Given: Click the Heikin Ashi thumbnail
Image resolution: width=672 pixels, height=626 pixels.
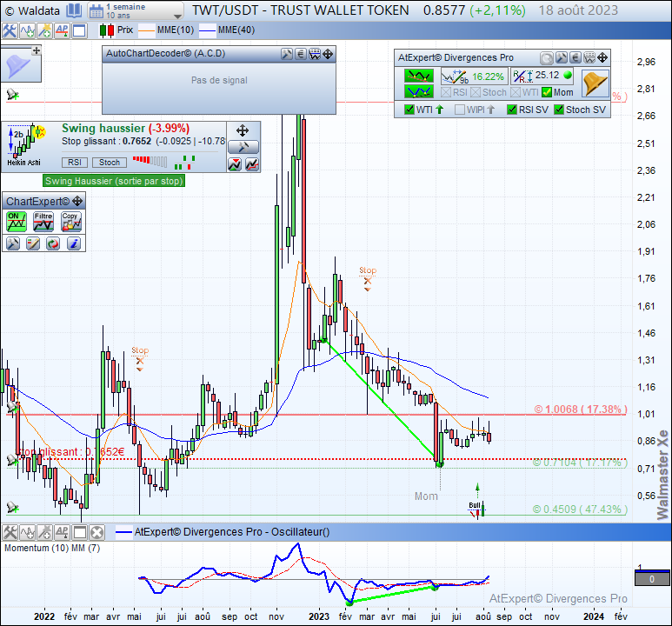Looking at the screenshot, I should [x=27, y=145].
